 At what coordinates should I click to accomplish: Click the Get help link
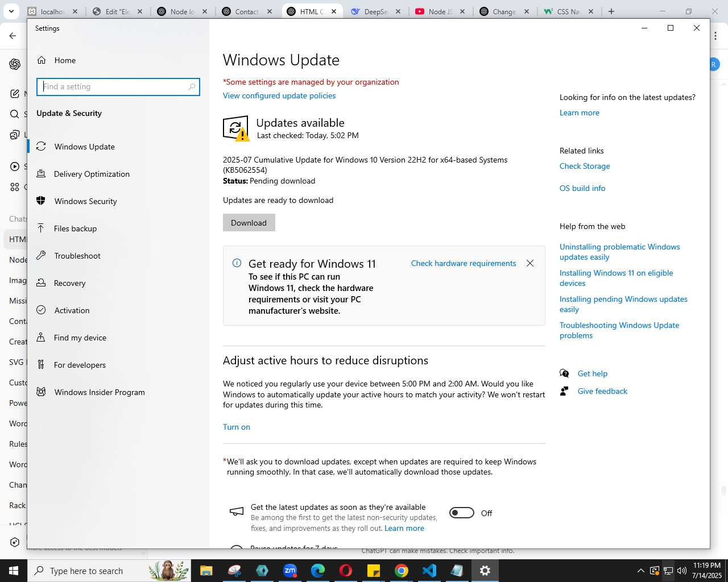coord(593,373)
